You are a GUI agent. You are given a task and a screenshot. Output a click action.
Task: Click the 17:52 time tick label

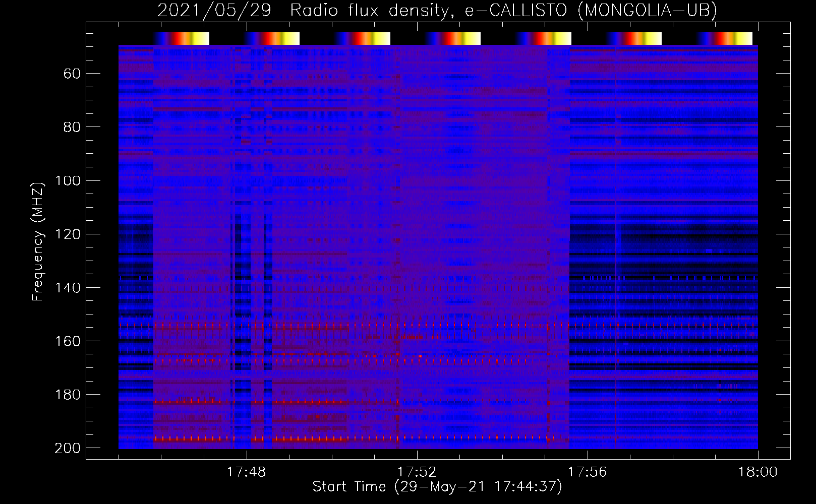point(417,472)
